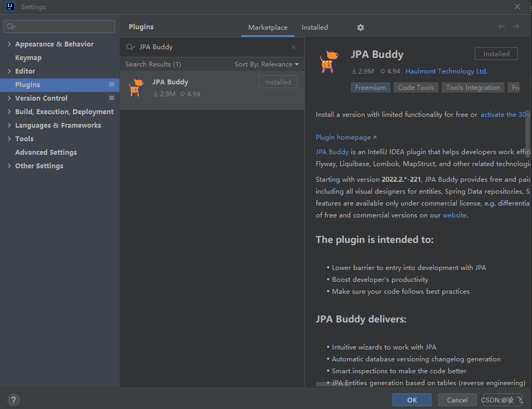Viewport: 532px width, 409px height.
Task: Click the plugin search field with JPA Buddy
Action: click(x=212, y=47)
